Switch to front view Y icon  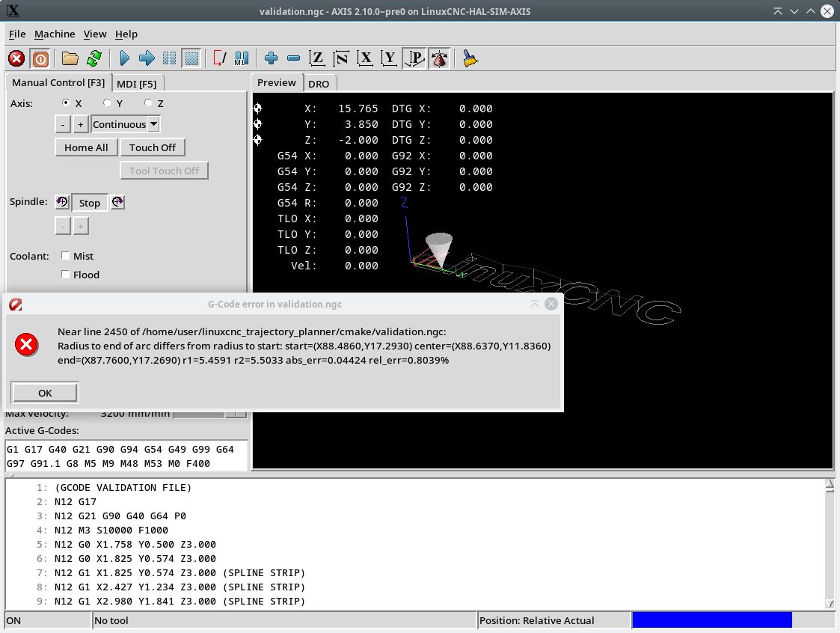(x=389, y=58)
